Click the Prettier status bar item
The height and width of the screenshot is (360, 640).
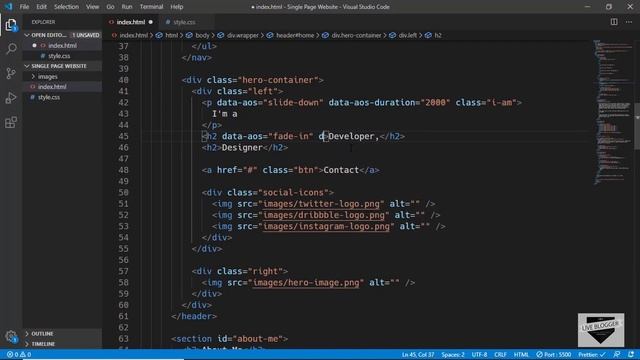click(591, 354)
